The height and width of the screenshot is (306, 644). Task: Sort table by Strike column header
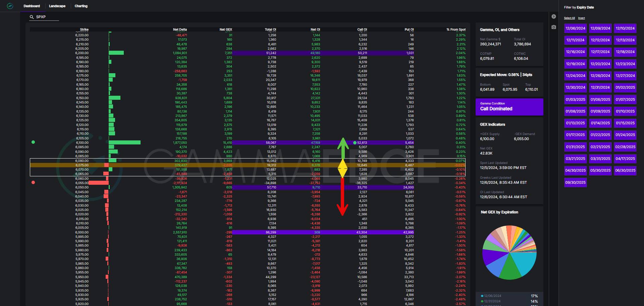point(84,30)
